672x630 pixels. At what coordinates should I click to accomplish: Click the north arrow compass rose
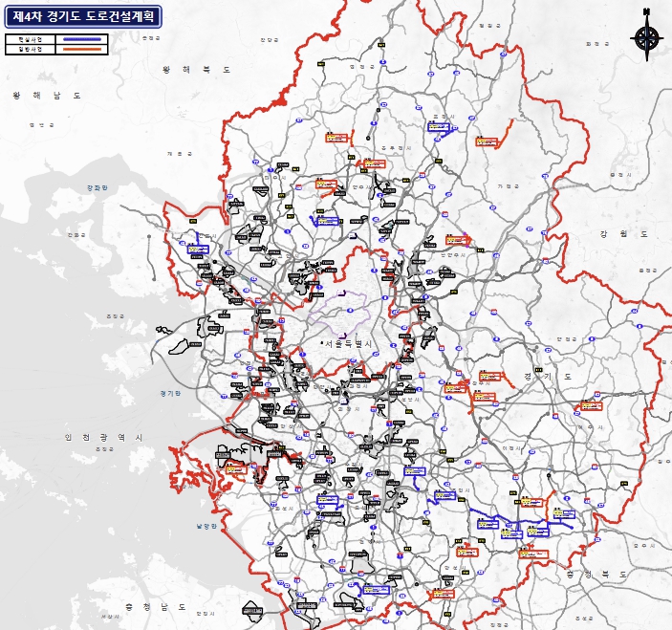(x=646, y=37)
